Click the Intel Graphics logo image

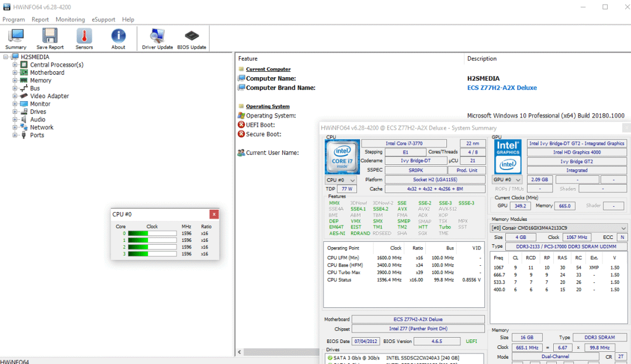point(508,157)
